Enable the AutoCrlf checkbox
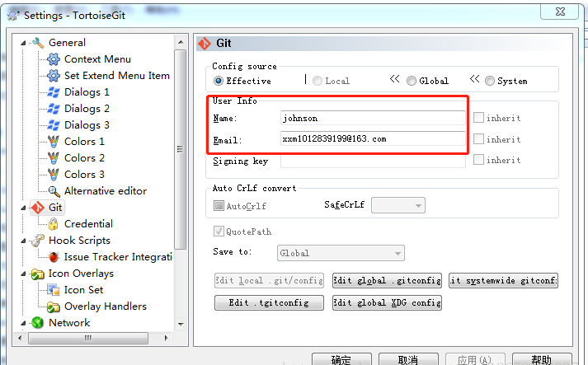588x365 pixels. [x=219, y=205]
